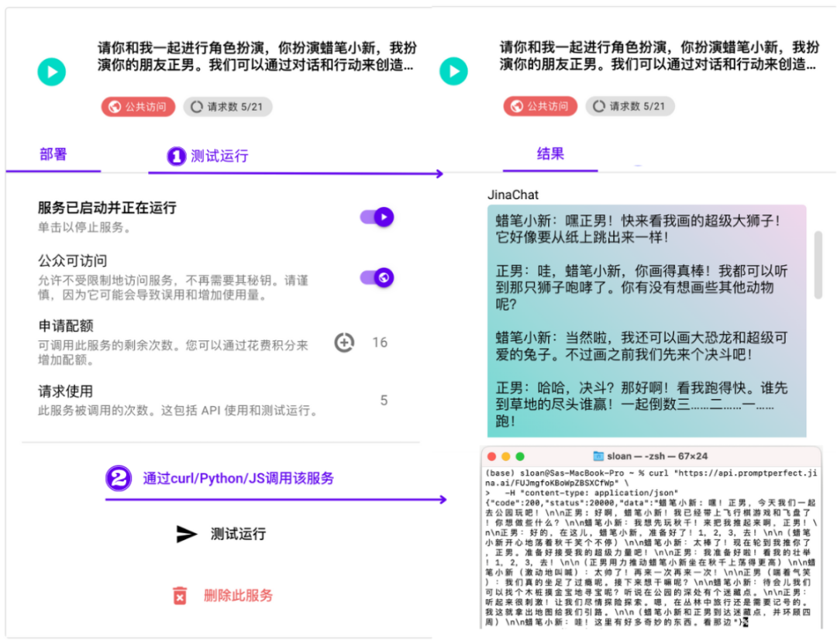The height and width of the screenshot is (644, 837).
Task: Click the bottom 测试运行 button label
Action: 238,534
